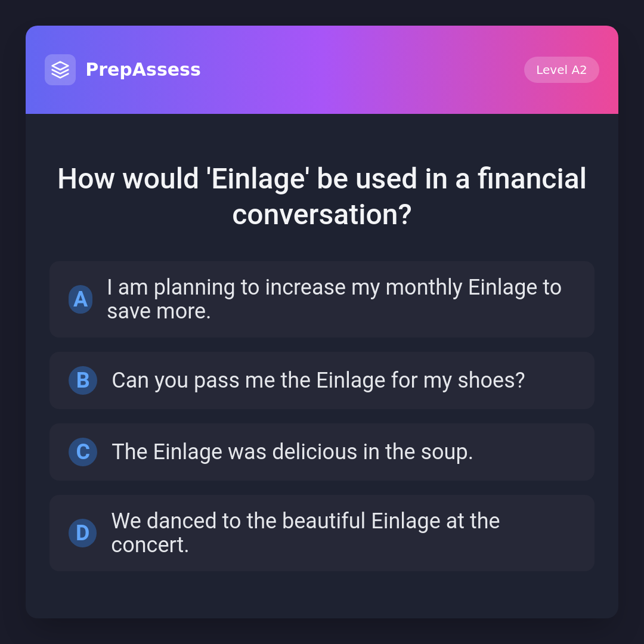Select the circular B letter badge
Viewport: 644px width, 644px height.
83,380
